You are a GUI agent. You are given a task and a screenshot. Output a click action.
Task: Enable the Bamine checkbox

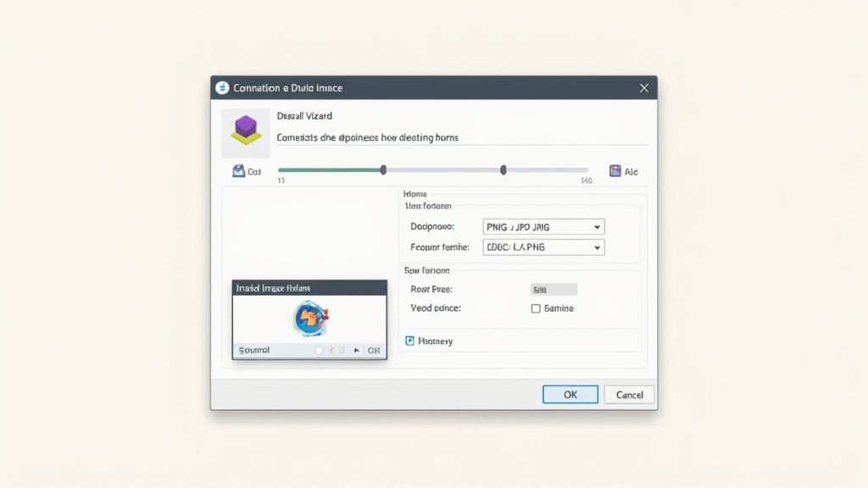coord(535,308)
